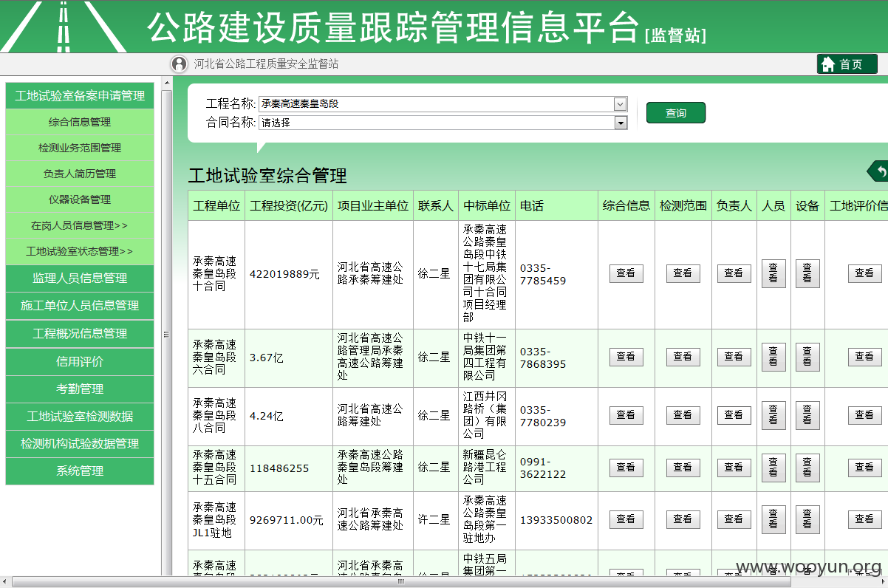
Task: Open 监理人员信息管理 menu
Action: click(80, 278)
